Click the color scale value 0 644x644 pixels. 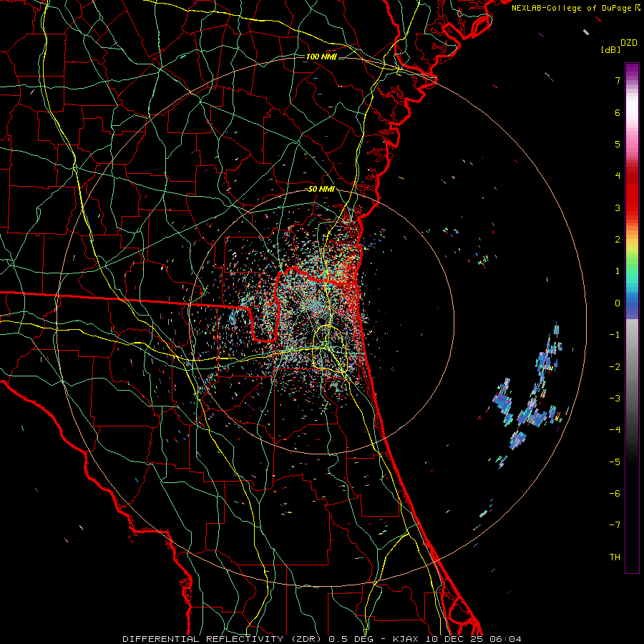point(618,303)
